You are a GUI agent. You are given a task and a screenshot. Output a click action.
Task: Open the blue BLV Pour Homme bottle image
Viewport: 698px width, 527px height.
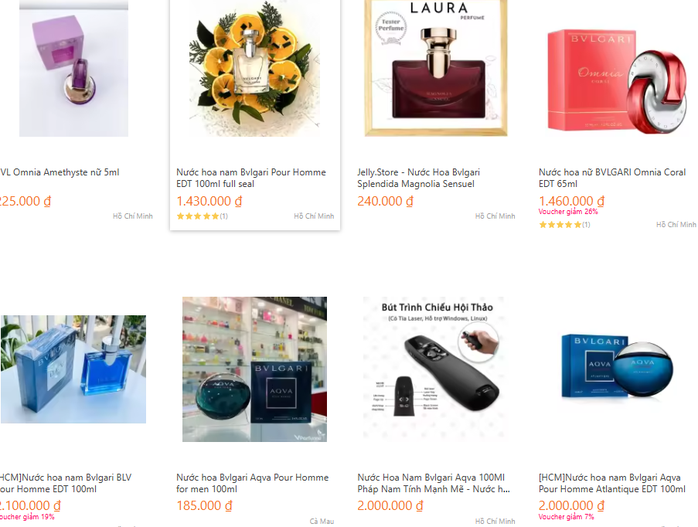coord(73,369)
